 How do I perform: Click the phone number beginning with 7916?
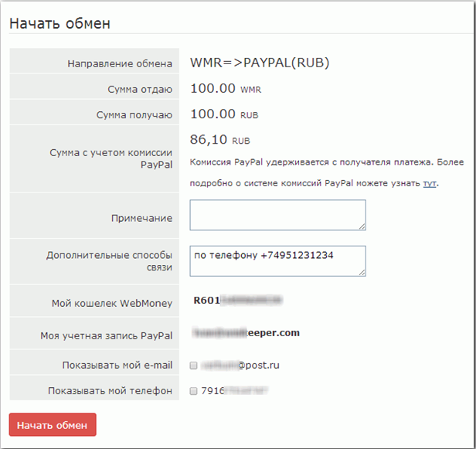[234, 391]
